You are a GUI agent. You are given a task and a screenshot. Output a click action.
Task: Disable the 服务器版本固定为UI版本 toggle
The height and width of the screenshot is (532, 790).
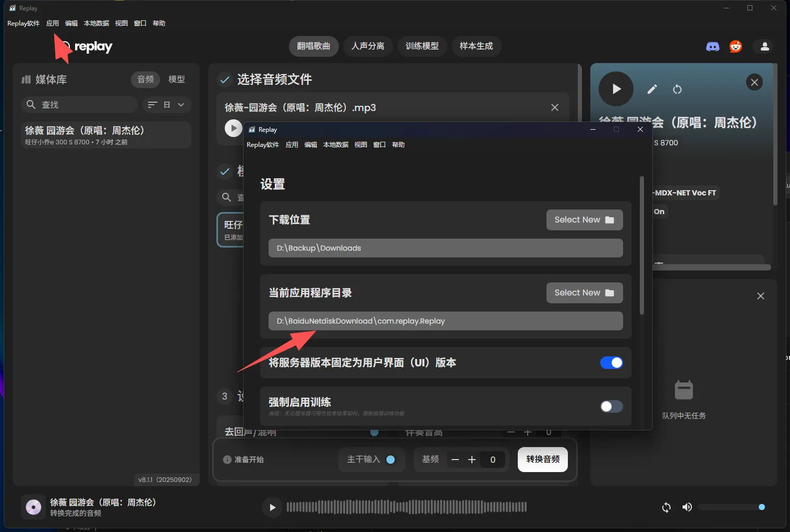point(611,363)
